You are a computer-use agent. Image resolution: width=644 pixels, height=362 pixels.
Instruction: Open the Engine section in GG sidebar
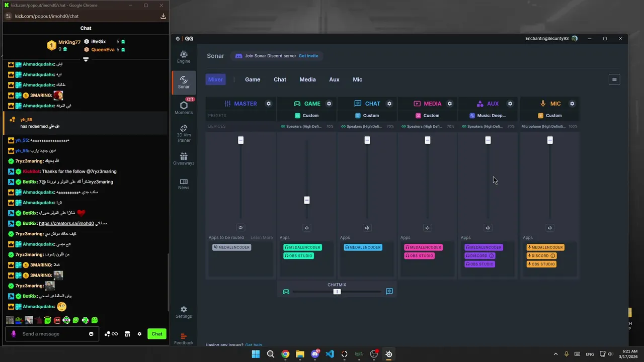[184, 57]
